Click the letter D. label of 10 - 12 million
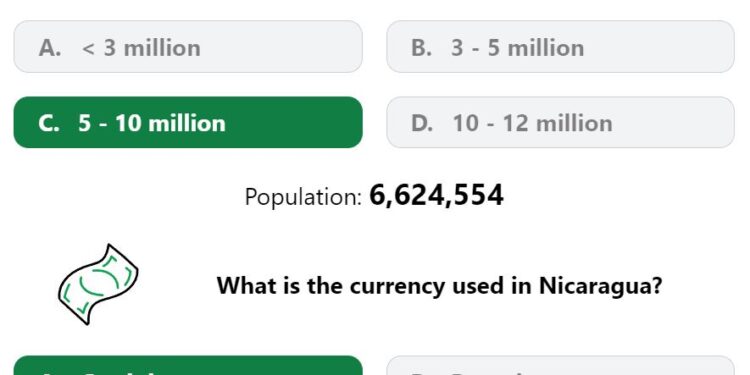The width and height of the screenshot is (750, 375). (422, 123)
